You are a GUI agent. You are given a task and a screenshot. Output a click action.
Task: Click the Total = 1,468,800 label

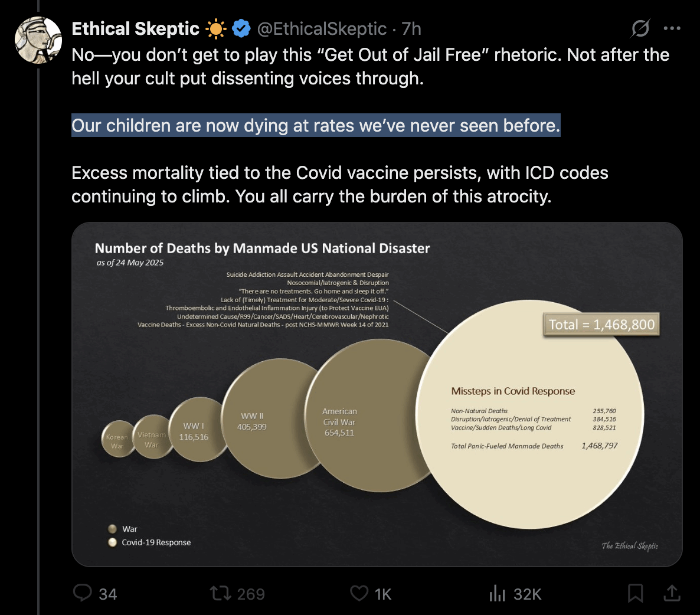[601, 325]
